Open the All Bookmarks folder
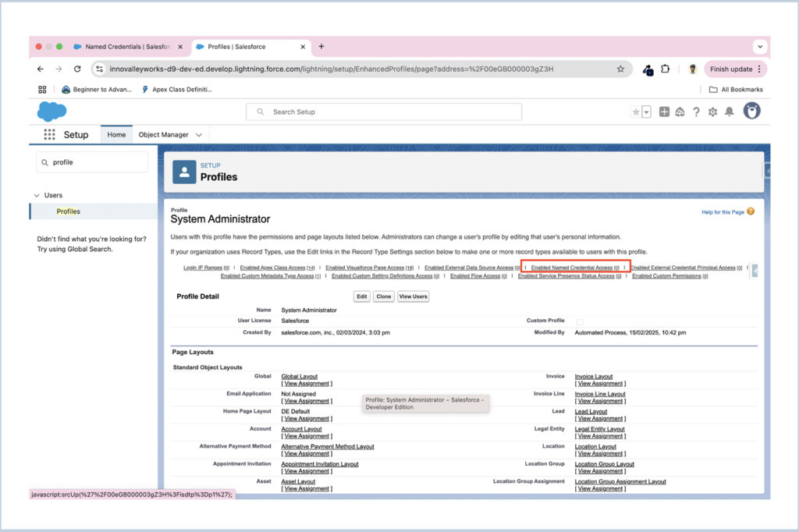Viewport: 799px width, 532px height. click(x=737, y=89)
